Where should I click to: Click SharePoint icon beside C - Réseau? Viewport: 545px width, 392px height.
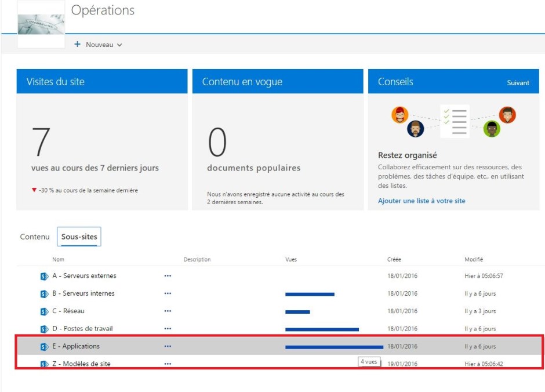[43, 311]
